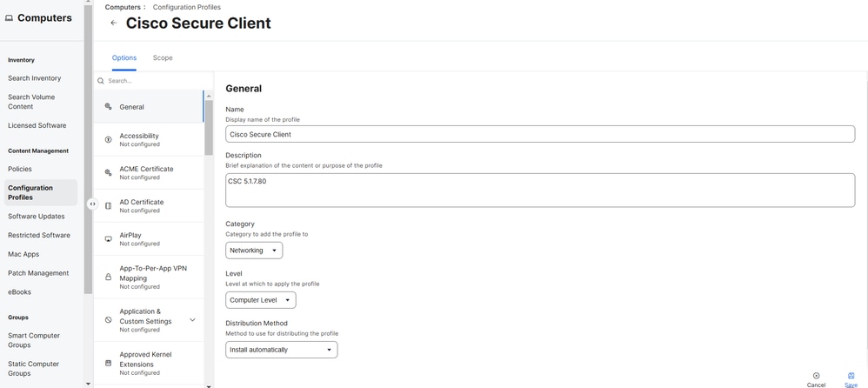Expand Application & Custom Settings section
Image resolution: width=868 pixels, height=388 pixels.
[192, 320]
